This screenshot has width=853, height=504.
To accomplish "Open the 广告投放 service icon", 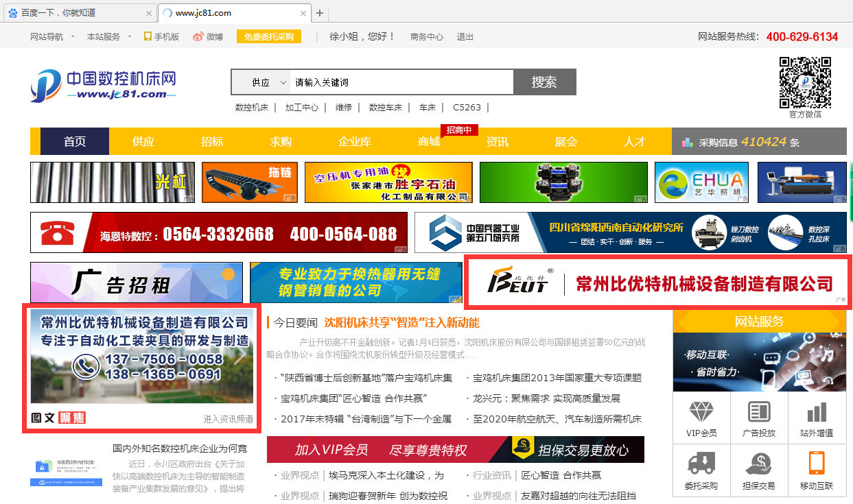I will coord(759,411).
